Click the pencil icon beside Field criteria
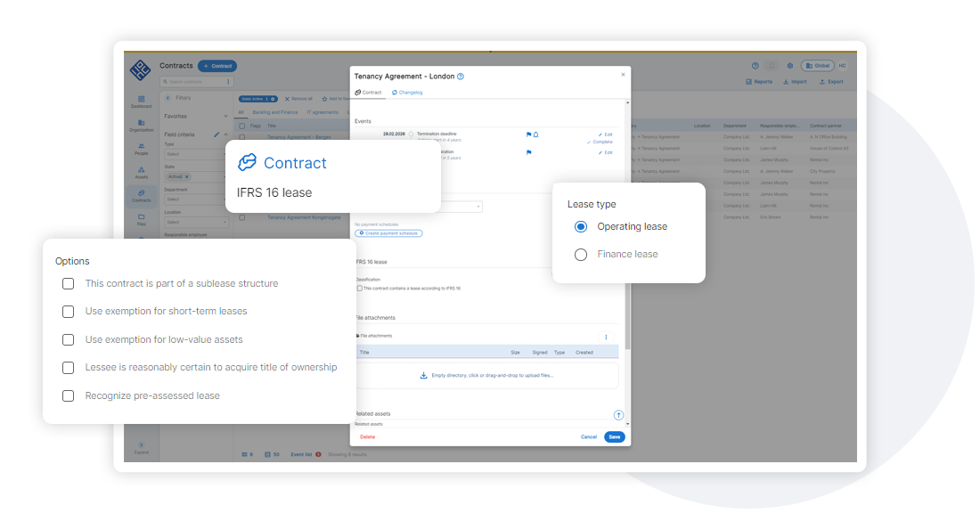 pos(216,134)
